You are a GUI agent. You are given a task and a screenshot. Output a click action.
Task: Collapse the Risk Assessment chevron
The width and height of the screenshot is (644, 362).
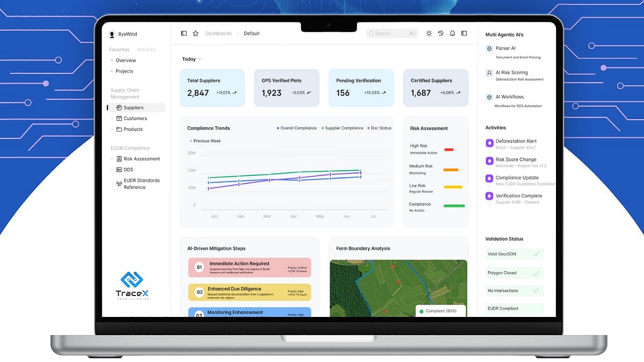(x=112, y=159)
